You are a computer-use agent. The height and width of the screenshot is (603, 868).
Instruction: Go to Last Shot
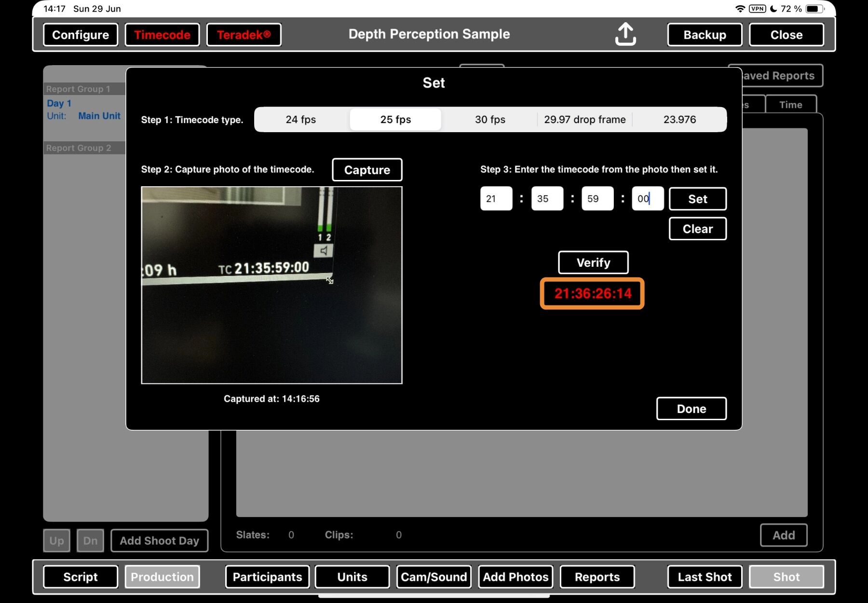pos(705,577)
